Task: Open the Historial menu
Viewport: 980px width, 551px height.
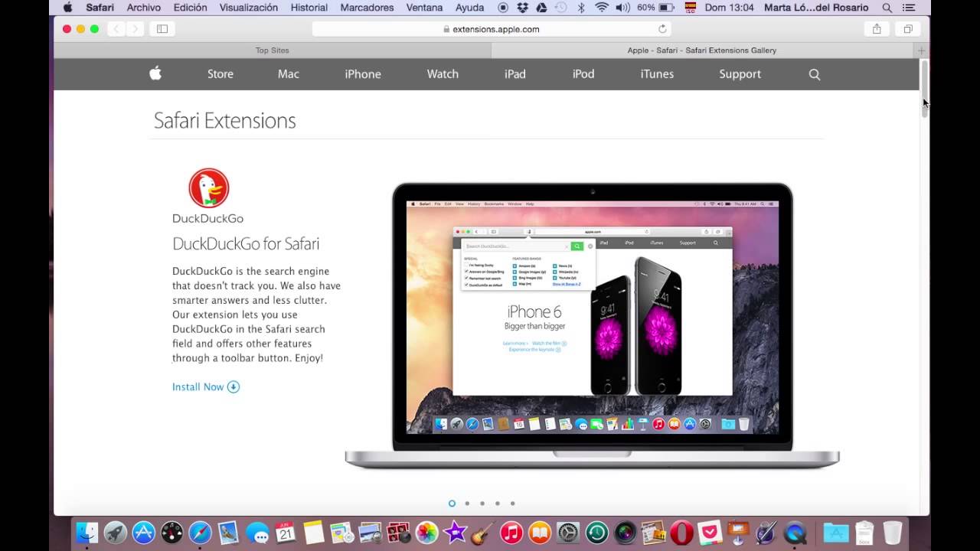Action: [309, 8]
